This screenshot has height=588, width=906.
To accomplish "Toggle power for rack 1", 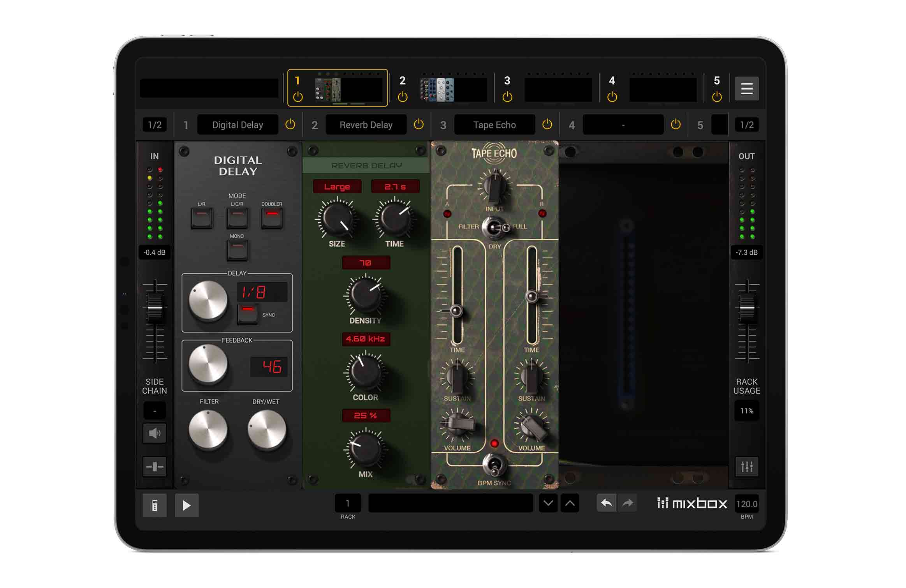I will pyautogui.click(x=298, y=97).
